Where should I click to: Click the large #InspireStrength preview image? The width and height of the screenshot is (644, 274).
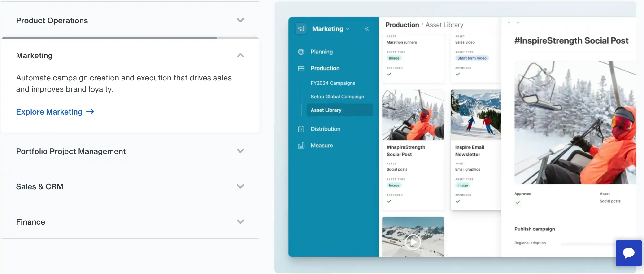pyautogui.click(x=575, y=123)
